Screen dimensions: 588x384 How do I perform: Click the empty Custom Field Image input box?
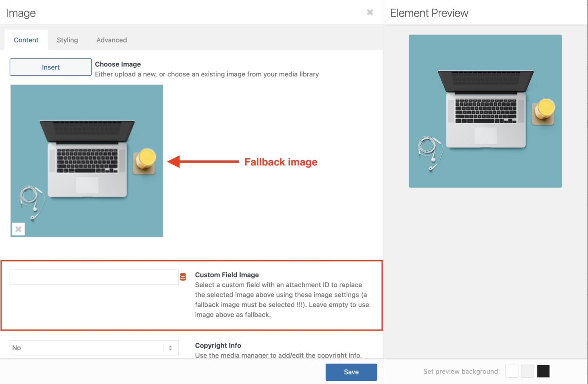click(94, 277)
